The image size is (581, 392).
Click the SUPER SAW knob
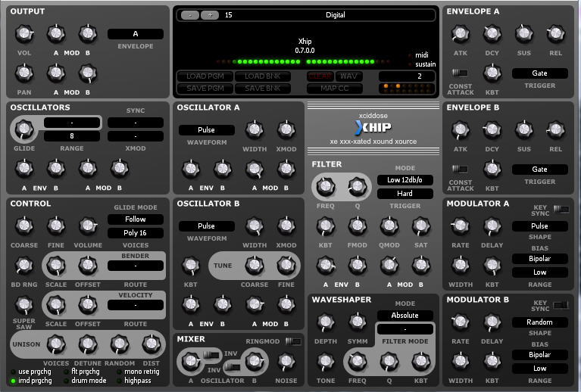tap(24, 304)
